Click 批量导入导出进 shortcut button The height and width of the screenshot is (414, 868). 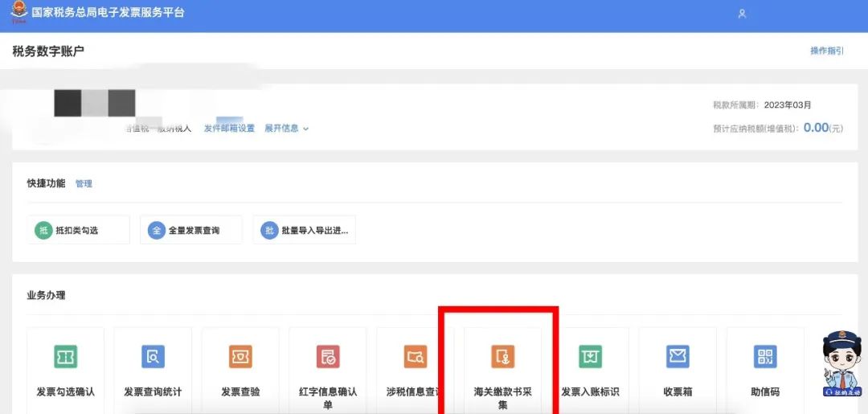click(x=304, y=230)
